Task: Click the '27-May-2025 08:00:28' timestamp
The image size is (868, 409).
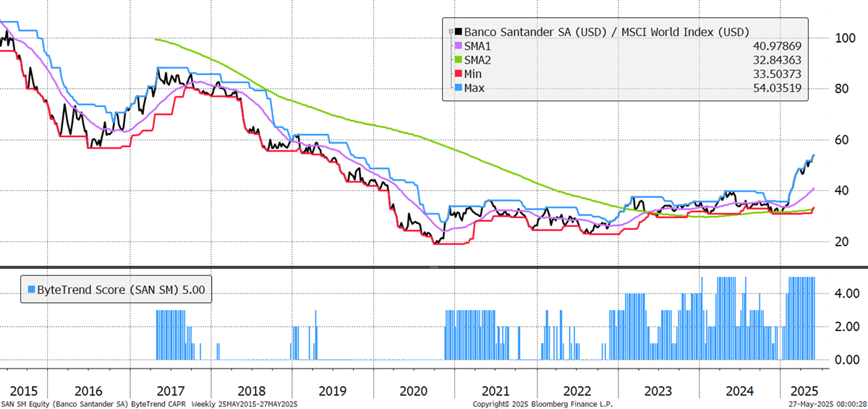Action: (828, 405)
